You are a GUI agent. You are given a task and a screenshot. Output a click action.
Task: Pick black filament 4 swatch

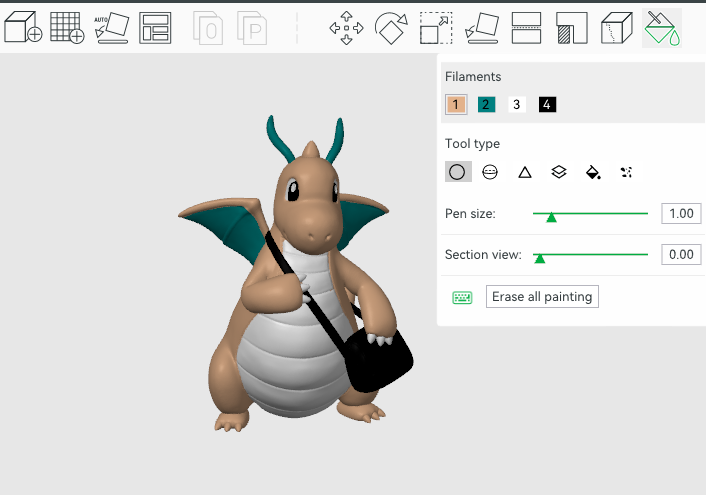pyautogui.click(x=547, y=104)
